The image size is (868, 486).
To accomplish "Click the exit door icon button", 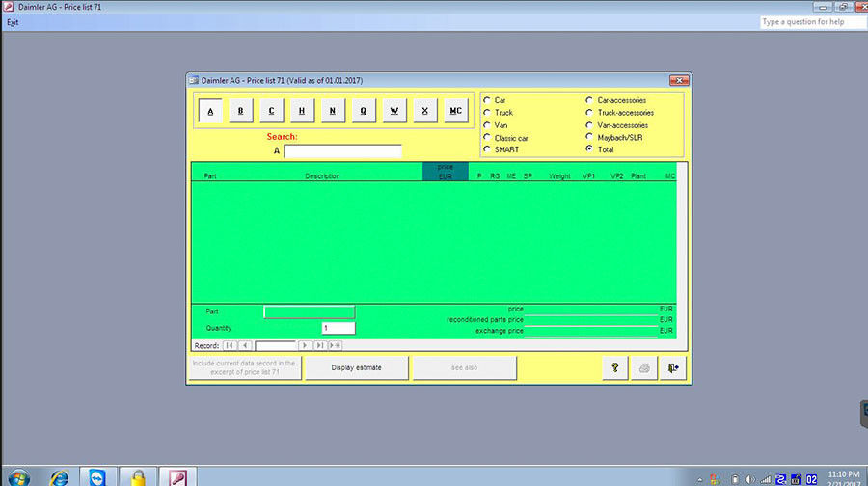I will click(x=674, y=368).
